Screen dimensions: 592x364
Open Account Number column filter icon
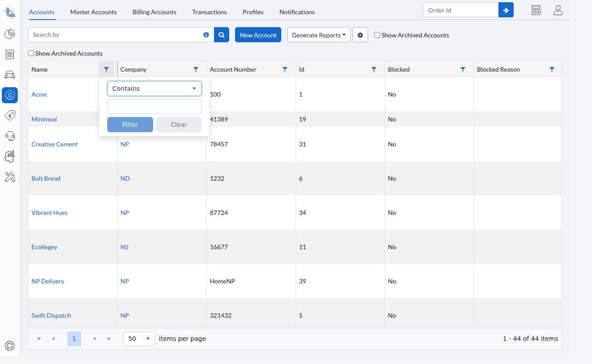pyautogui.click(x=285, y=69)
